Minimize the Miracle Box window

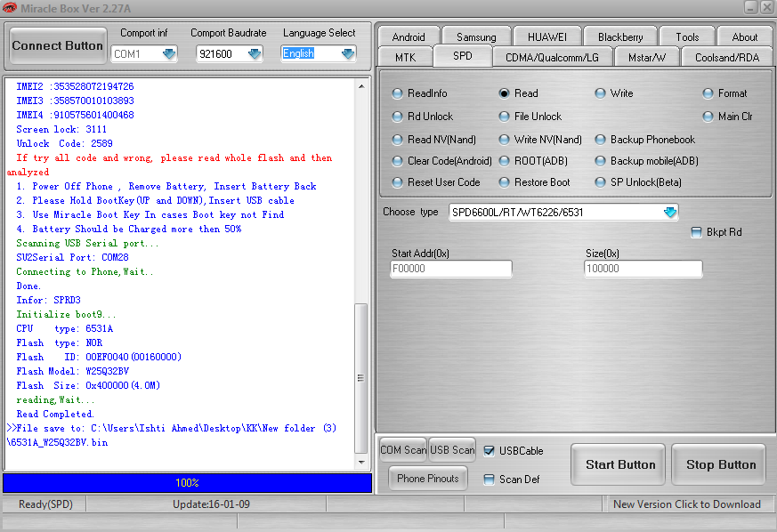coord(750,7)
